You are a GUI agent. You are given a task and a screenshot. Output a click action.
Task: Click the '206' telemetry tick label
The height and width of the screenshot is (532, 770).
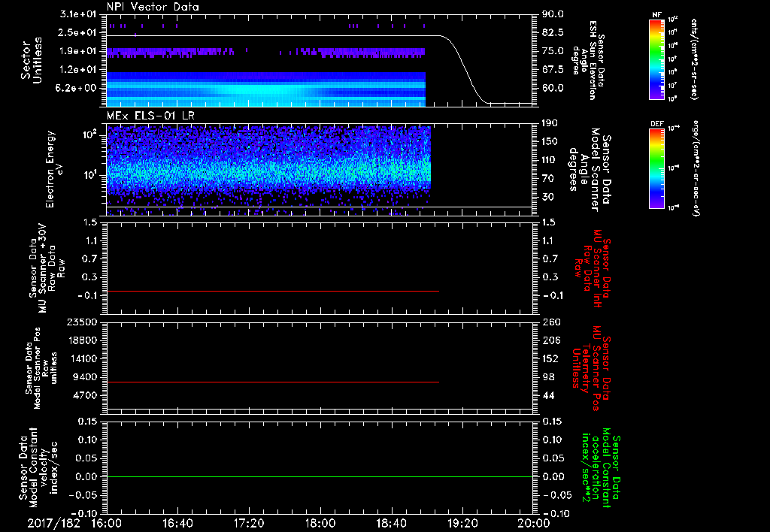coord(551,340)
